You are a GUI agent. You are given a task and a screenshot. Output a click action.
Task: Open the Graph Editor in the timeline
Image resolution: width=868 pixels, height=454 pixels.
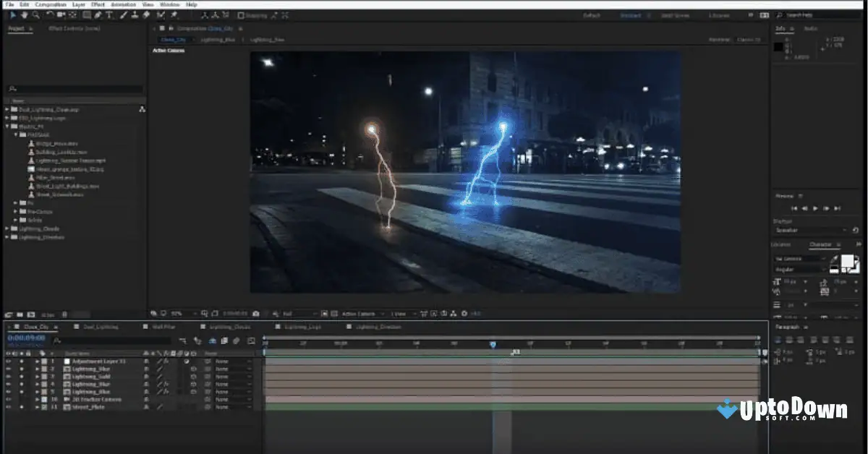pos(252,340)
